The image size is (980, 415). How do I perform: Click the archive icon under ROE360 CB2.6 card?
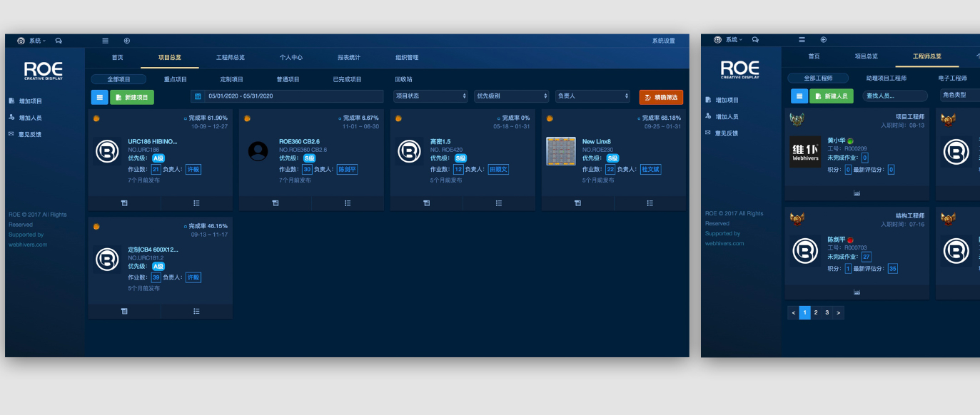pos(275,203)
